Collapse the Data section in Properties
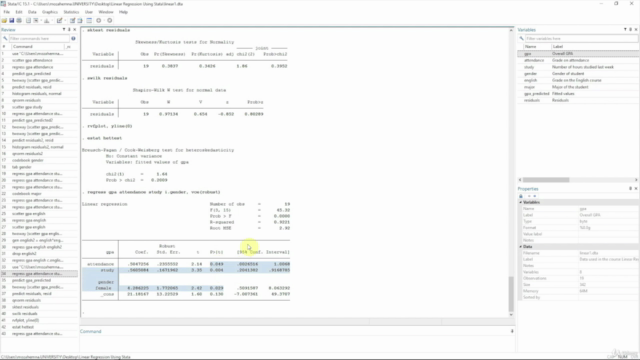Screen dimensions: 640x360 (521, 247)
